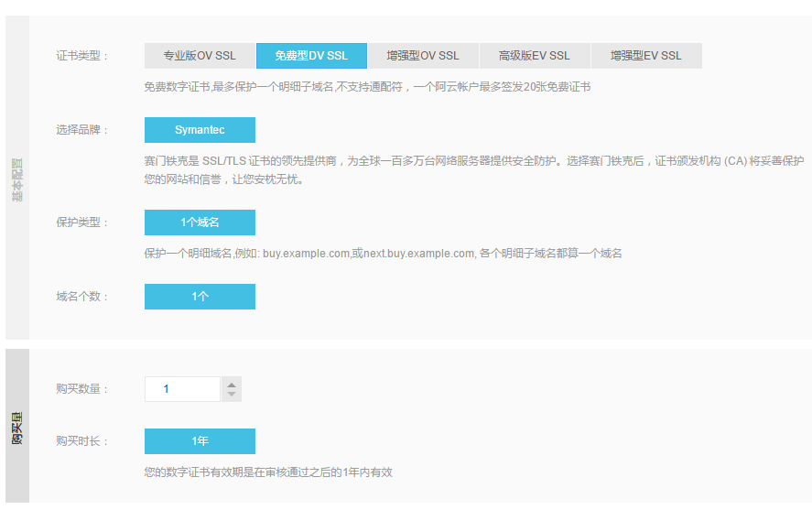The image size is (812, 510).
Task: Increase purchase quantity with up arrow
Action: [x=232, y=385]
